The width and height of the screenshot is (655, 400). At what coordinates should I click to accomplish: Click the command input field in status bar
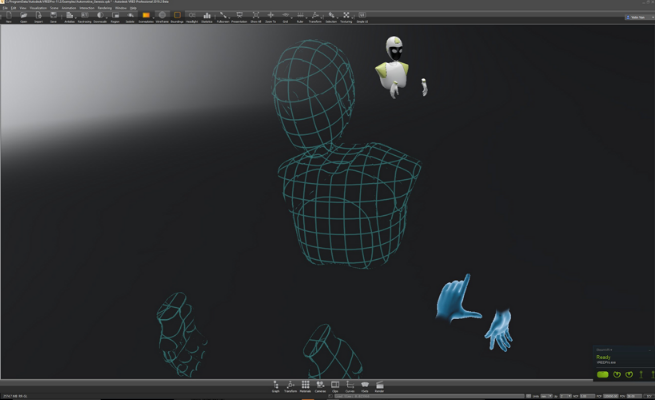pos(429,396)
